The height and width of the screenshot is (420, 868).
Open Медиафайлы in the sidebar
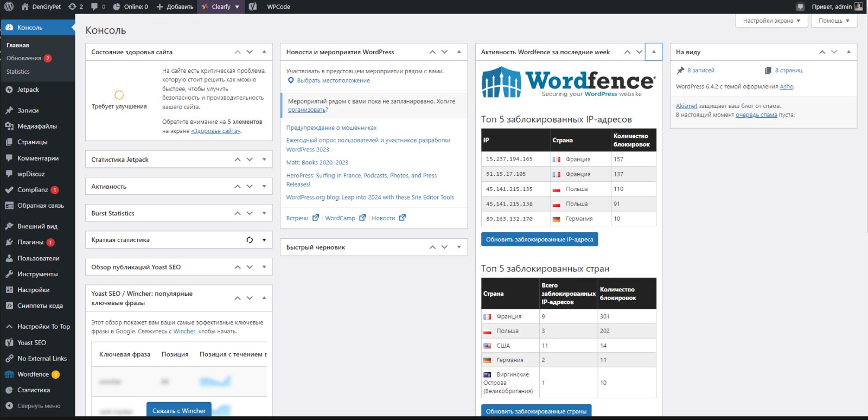pyautogui.click(x=37, y=126)
